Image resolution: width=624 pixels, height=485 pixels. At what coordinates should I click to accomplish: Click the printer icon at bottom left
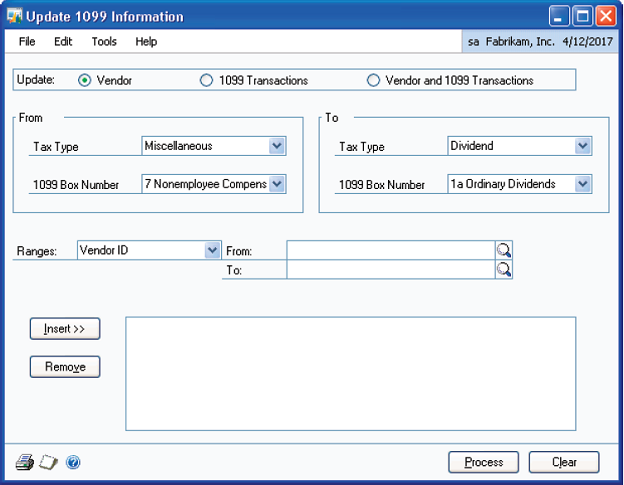tap(24, 462)
